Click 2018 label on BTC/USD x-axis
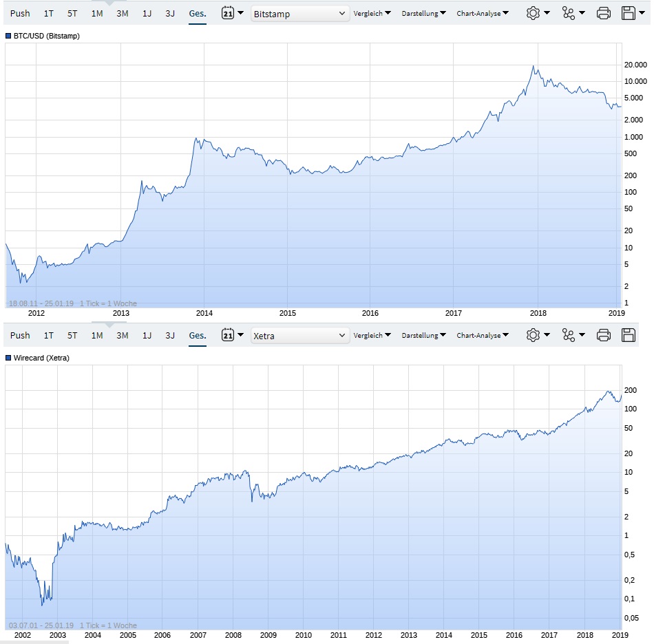The height and width of the screenshot is (644, 654). tap(538, 313)
